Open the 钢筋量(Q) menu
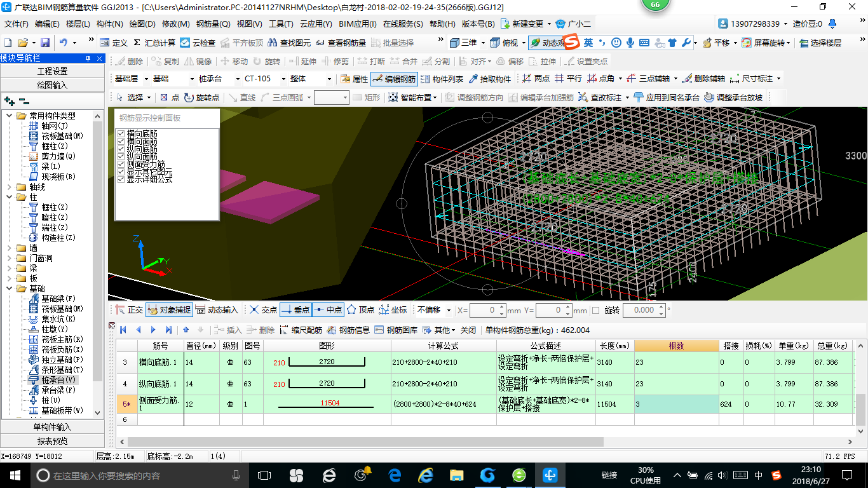868x488 pixels. point(213,24)
